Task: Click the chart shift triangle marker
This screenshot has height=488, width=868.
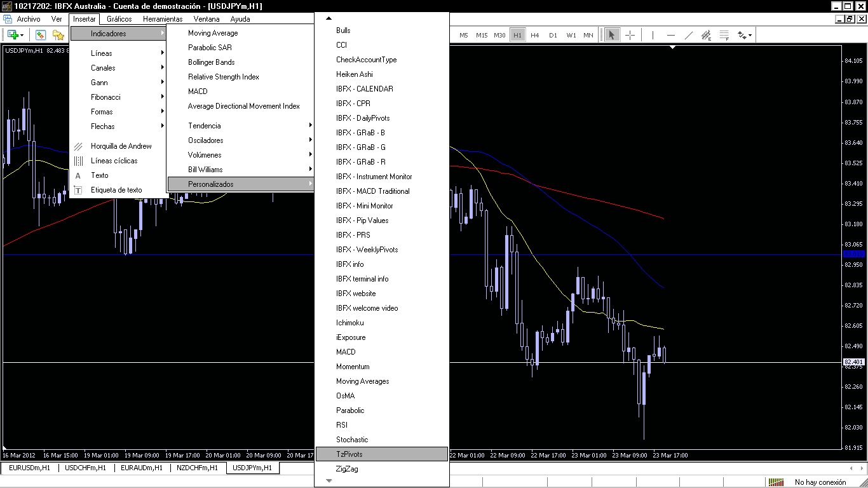Action: tap(673, 47)
